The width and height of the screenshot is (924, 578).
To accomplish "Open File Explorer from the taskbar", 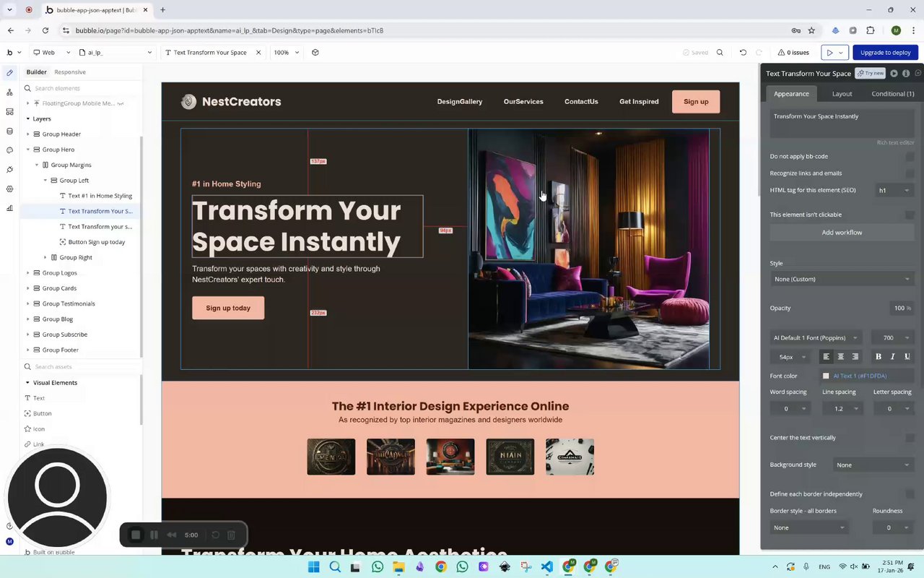I will coord(398,567).
